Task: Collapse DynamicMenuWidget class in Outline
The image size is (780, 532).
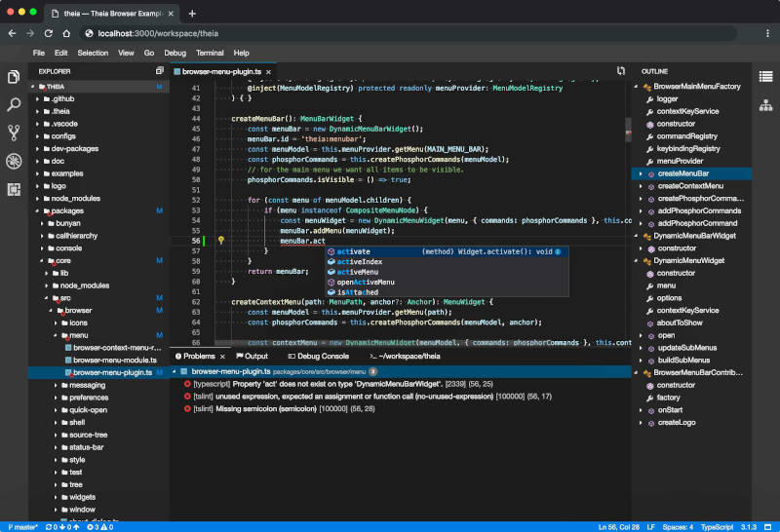Action: [637, 260]
